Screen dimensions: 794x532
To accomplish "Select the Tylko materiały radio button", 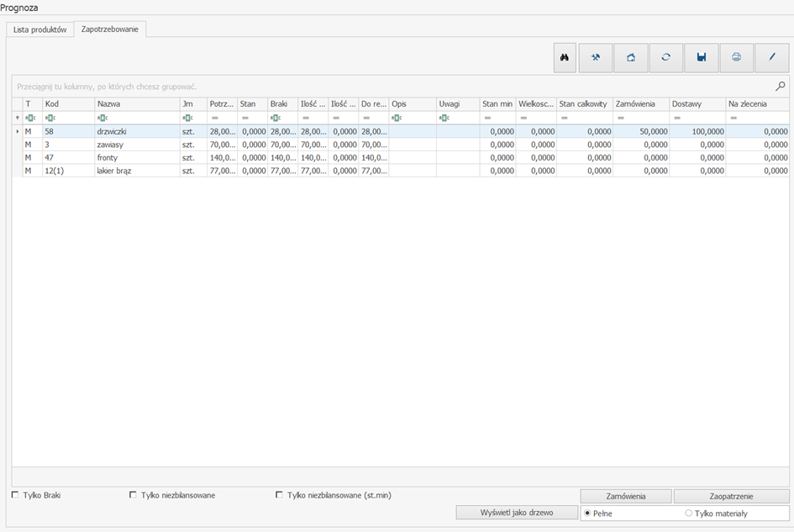I will click(689, 513).
